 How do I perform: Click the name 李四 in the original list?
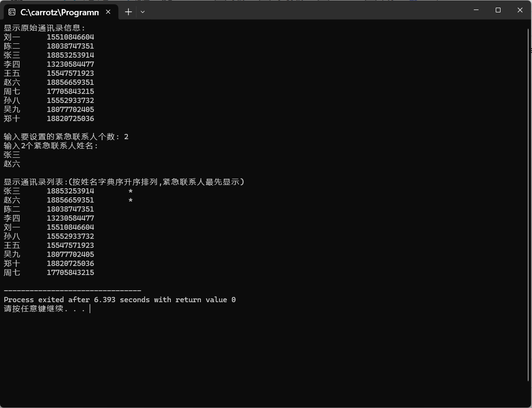click(12, 64)
